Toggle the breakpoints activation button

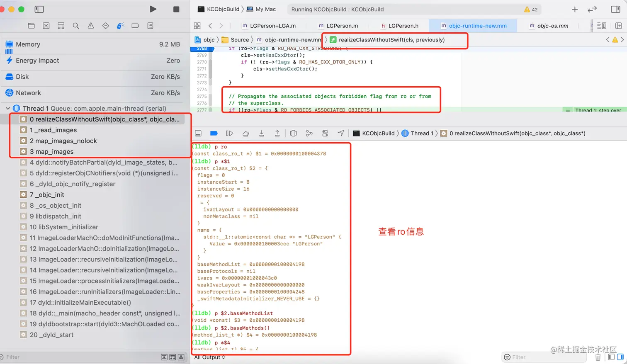pos(214,133)
